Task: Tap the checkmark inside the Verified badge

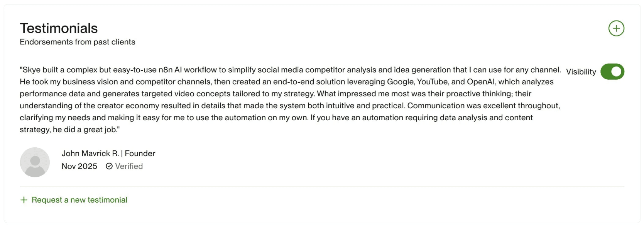Action: 109,166
